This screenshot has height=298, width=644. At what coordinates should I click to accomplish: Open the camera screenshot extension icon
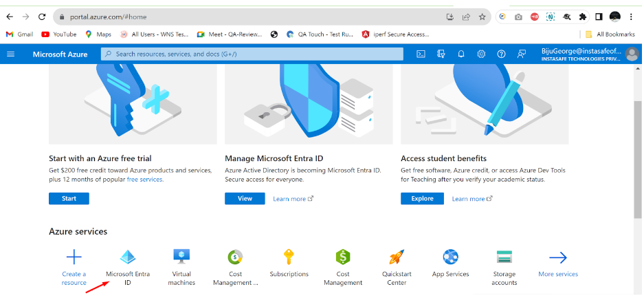point(518,17)
